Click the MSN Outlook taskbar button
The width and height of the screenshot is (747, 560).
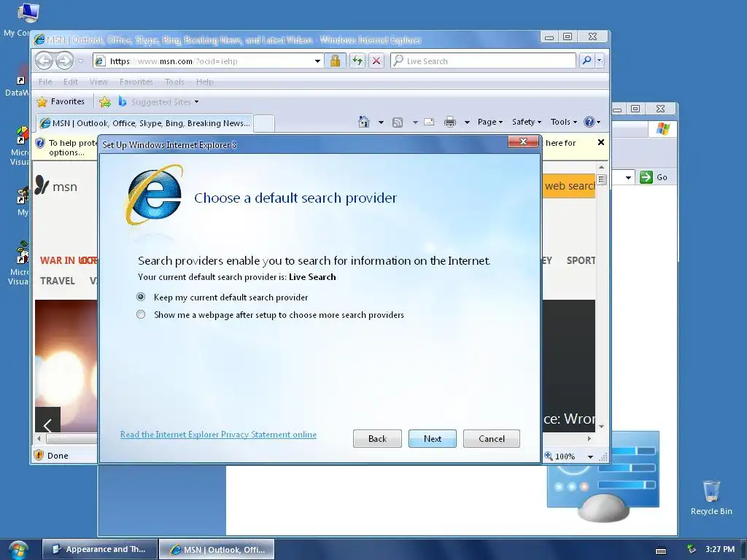216,549
